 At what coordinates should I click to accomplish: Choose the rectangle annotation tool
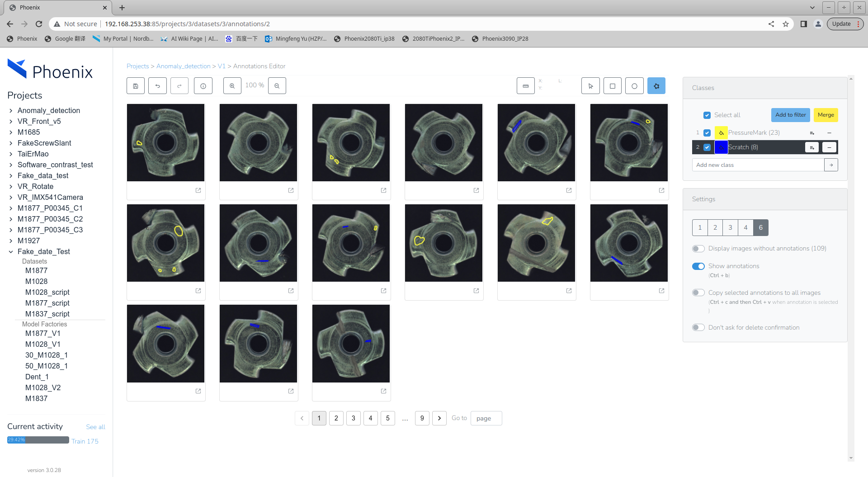pos(613,85)
